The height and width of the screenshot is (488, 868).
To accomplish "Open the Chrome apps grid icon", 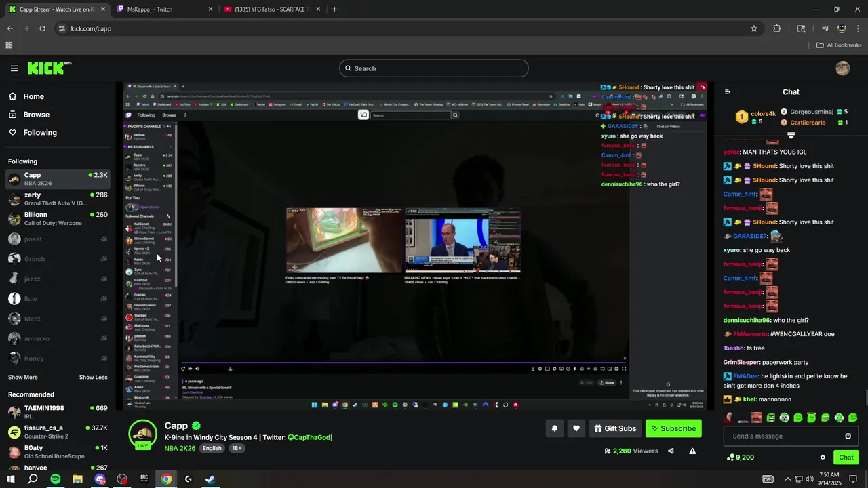I will (x=9, y=45).
